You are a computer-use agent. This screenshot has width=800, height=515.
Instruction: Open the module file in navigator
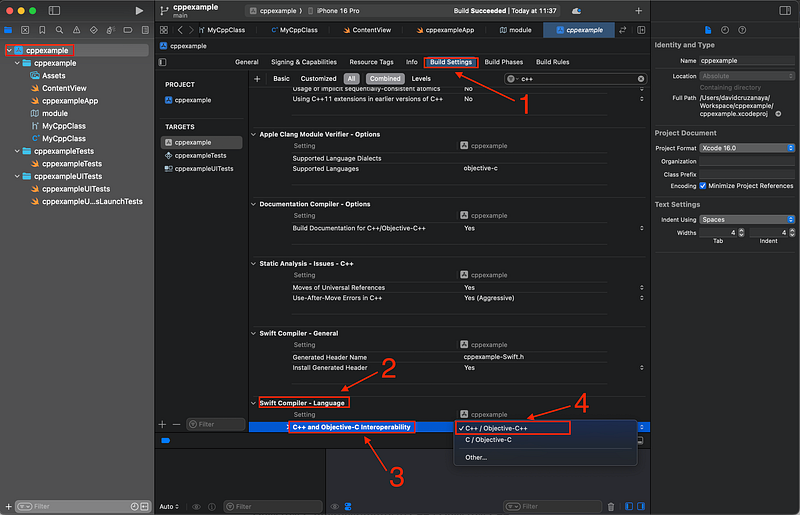(55, 113)
